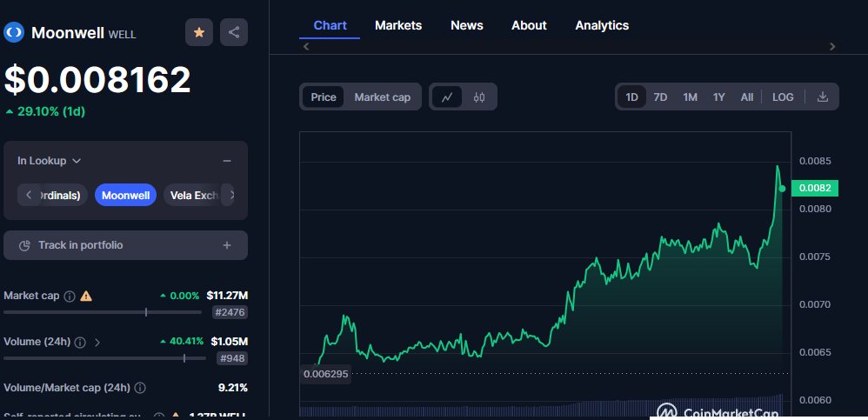This screenshot has height=420, width=868.
Task: Click the 0.0060 axis label
Action: pyautogui.click(x=816, y=400)
